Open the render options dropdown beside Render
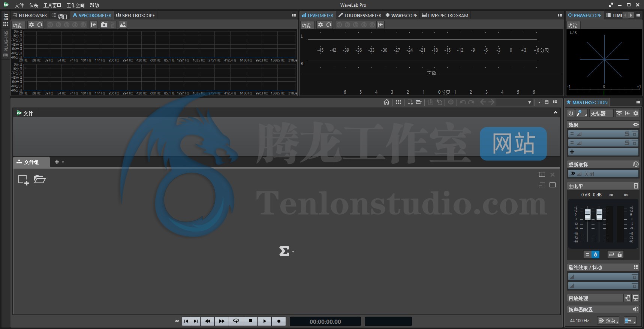644x329 pixels. pyautogui.click(x=629, y=320)
